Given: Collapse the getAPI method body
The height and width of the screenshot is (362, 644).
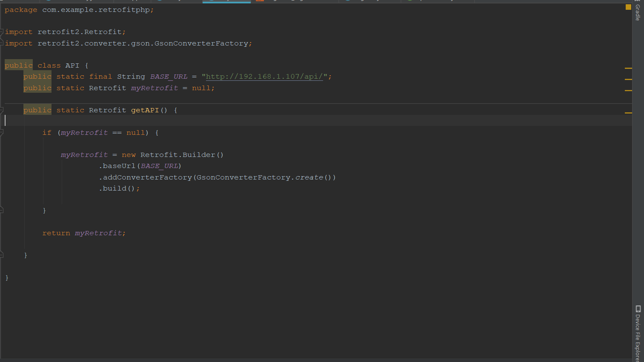Looking at the screenshot, I should coord(2,110).
